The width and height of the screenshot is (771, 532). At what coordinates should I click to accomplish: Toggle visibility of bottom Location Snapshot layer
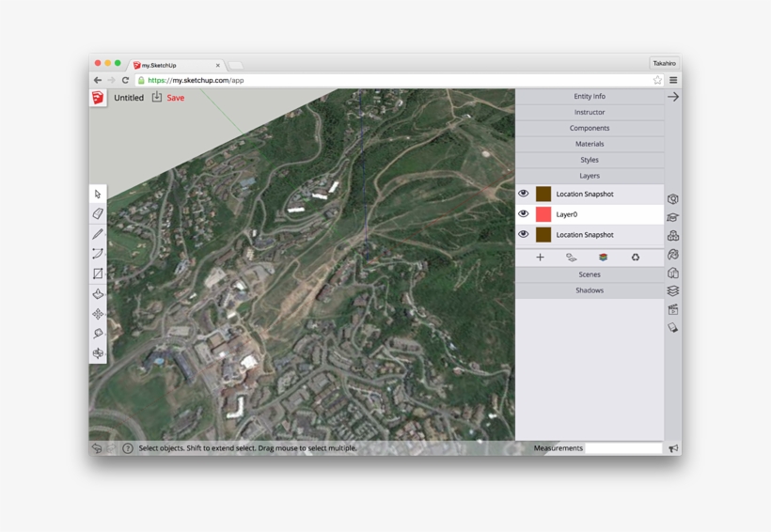coord(523,234)
